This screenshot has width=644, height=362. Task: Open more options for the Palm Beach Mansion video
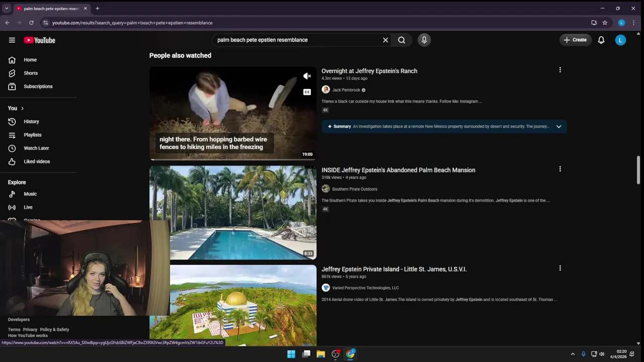[560, 169]
